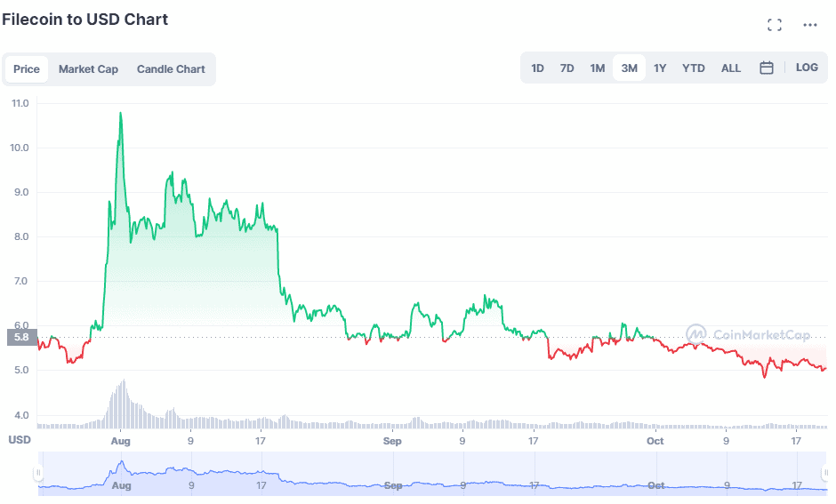Viewport: 836px width, 504px height.
Task: Click the 5.0 price axis value
Action: pos(21,371)
